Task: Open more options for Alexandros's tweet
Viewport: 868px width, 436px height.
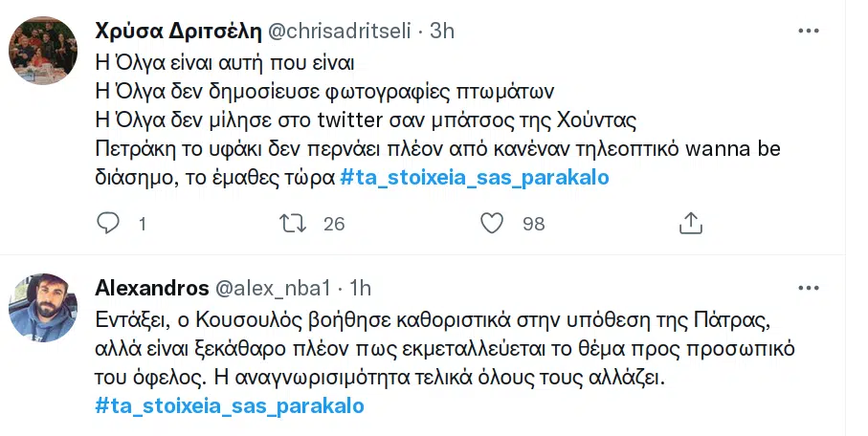Action: (x=809, y=288)
